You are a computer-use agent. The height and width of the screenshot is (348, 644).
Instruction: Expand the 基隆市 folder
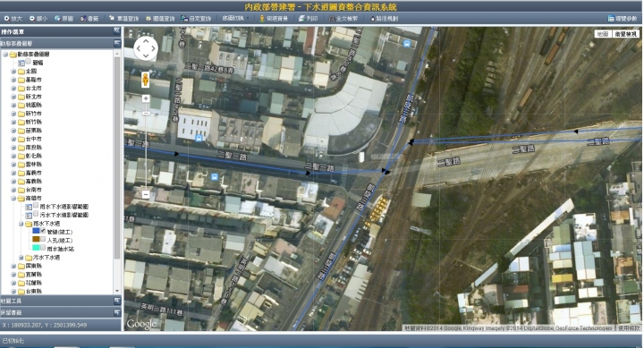[x=14, y=80]
